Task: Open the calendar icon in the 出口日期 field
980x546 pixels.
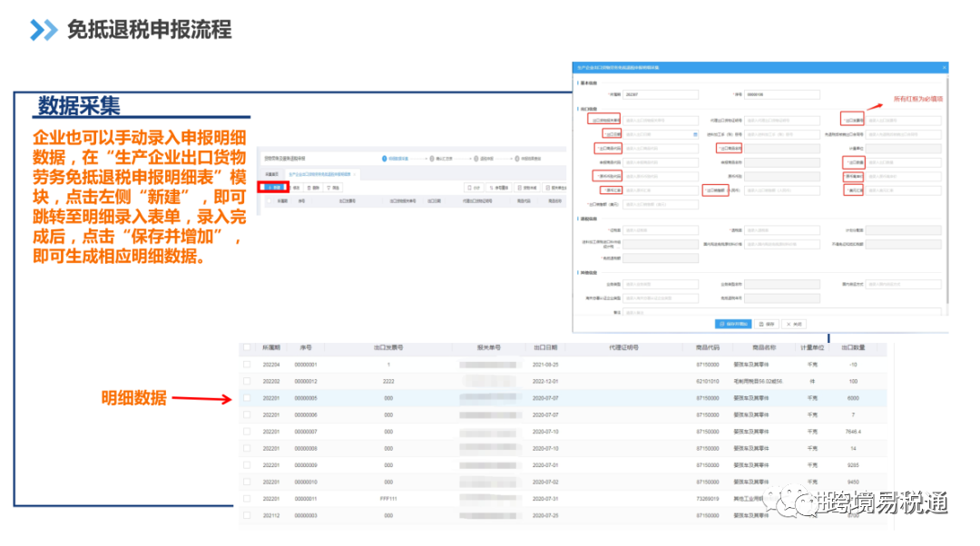Action: [x=695, y=134]
